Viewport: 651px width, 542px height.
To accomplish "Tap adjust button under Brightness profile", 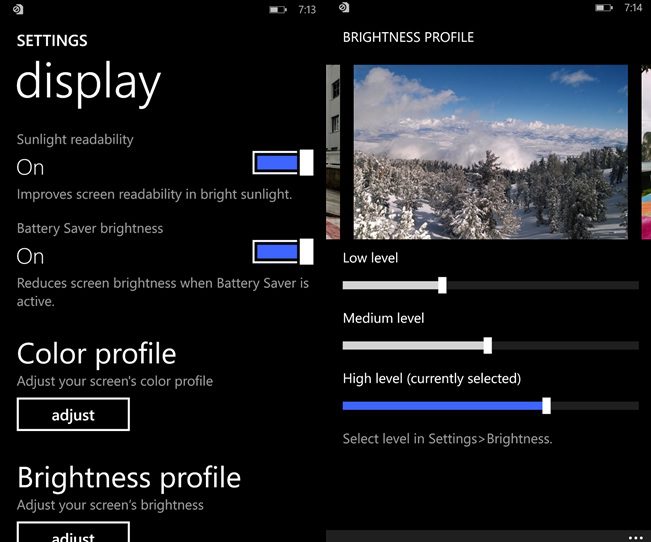I will tap(73, 532).
